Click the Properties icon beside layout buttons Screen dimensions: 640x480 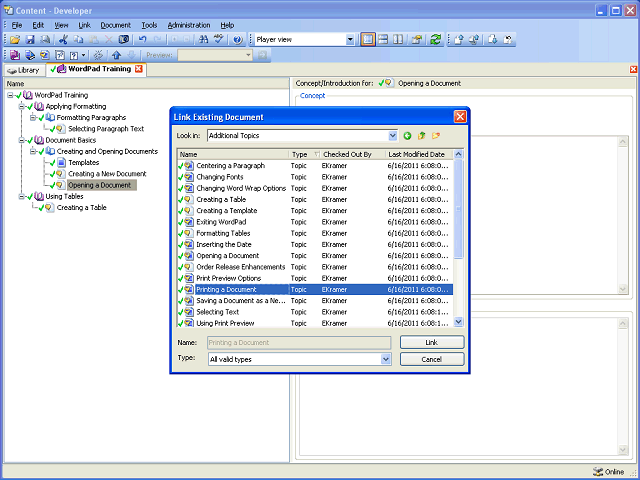[x=417, y=39]
